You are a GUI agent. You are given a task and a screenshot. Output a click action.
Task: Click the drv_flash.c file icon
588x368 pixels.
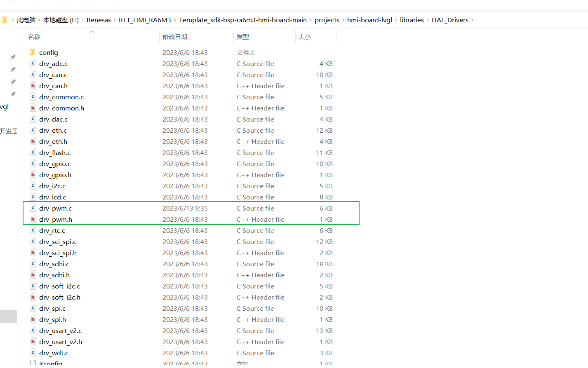[x=33, y=152]
